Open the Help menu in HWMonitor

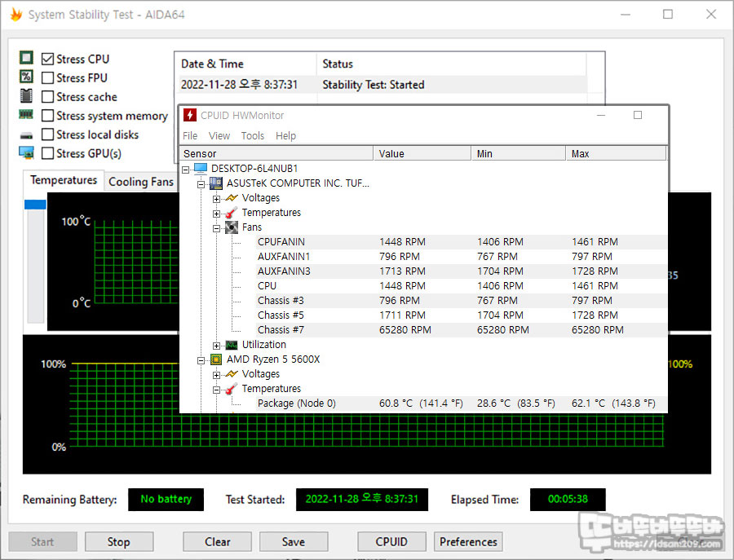click(285, 135)
